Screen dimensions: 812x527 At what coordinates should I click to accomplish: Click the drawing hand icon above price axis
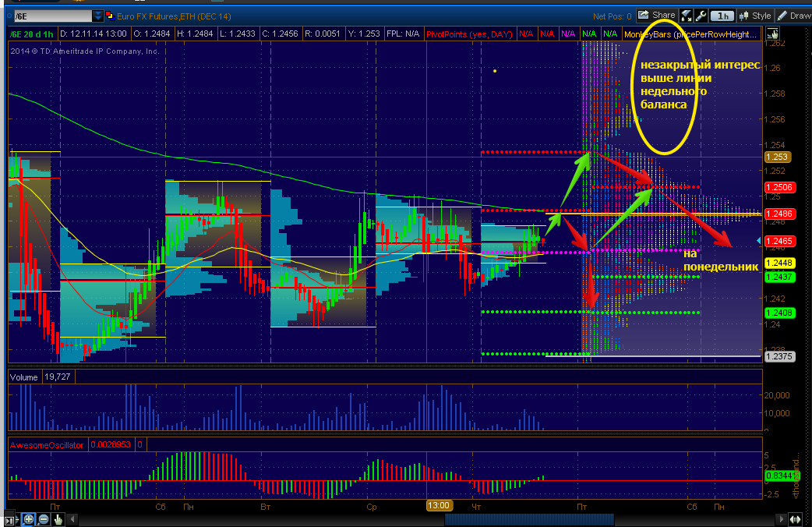pyautogui.click(x=772, y=34)
